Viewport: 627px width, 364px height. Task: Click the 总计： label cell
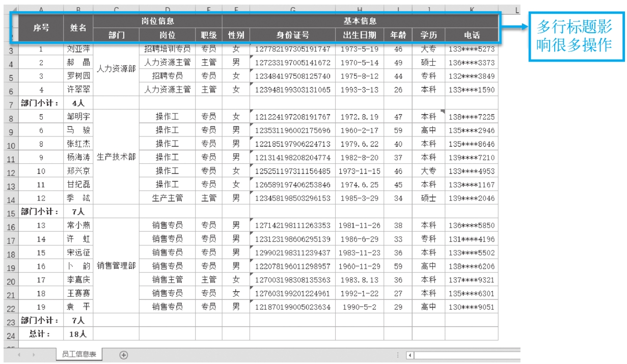pyautogui.click(x=41, y=334)
